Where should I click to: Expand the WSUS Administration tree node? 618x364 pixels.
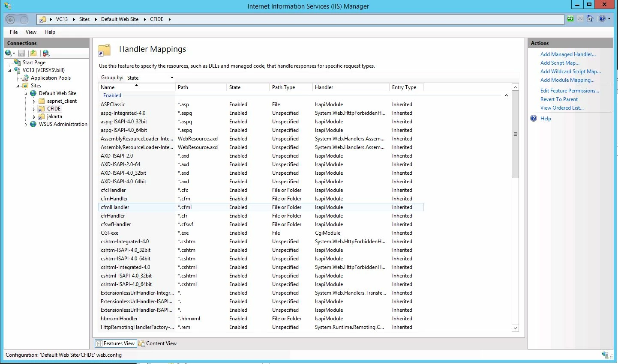pos(26,124)
